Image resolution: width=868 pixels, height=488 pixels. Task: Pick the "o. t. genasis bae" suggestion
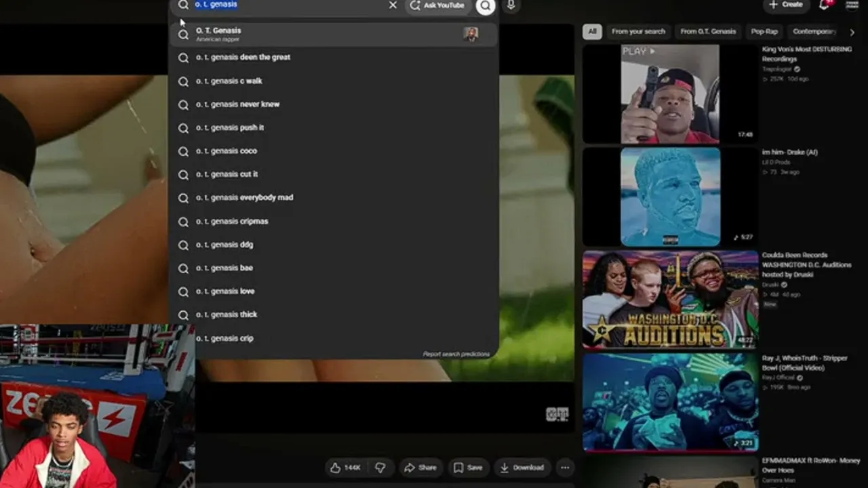[334, 268]
